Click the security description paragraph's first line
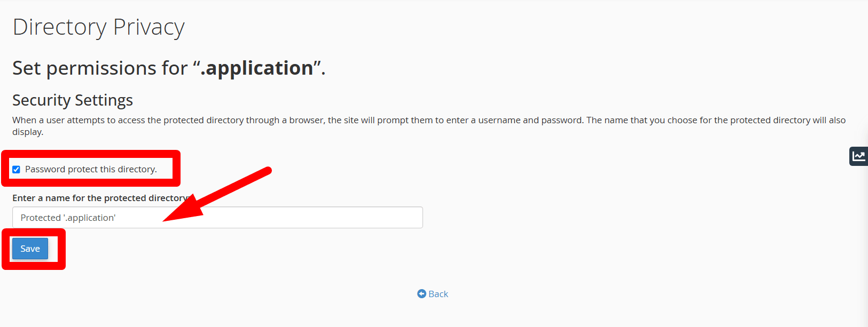 click(427, 120)
